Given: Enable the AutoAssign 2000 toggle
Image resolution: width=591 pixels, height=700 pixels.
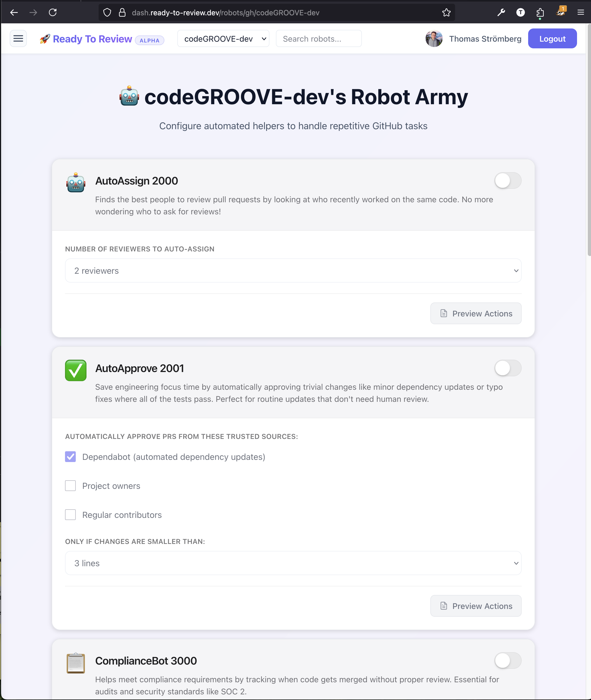Looking at the screenshot, I should tap(507, 181).
